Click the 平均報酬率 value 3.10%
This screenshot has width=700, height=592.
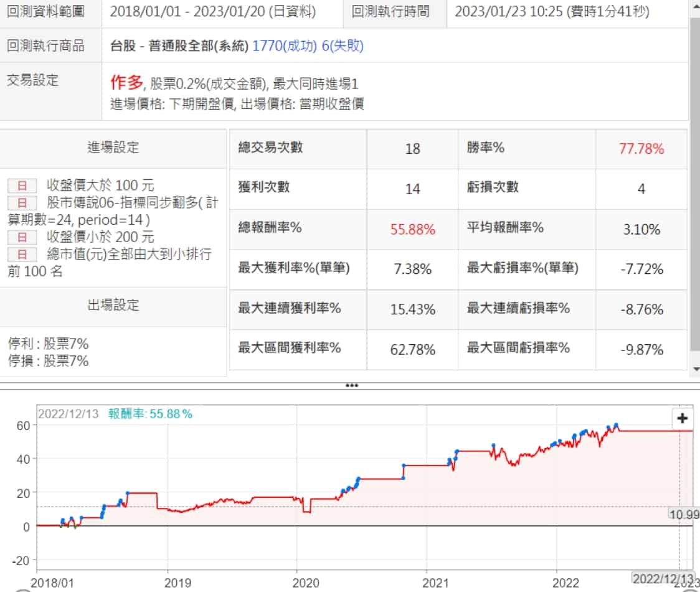pyautogui.click(x=641, y=229)
